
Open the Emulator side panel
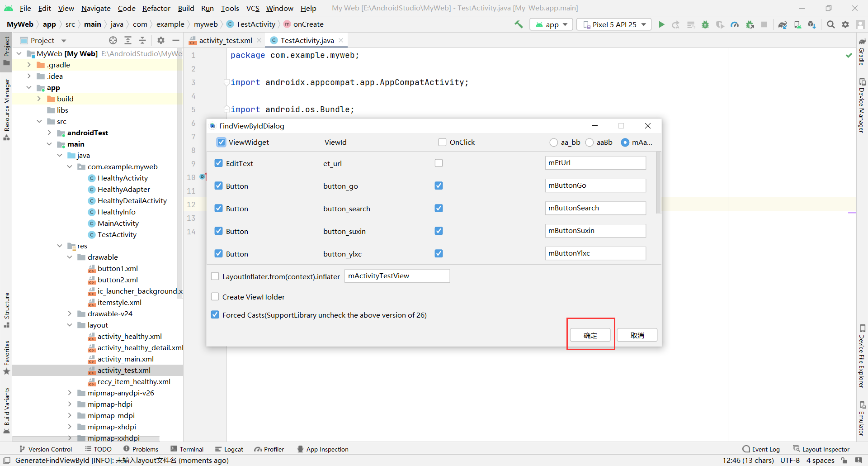click(862, 418)
